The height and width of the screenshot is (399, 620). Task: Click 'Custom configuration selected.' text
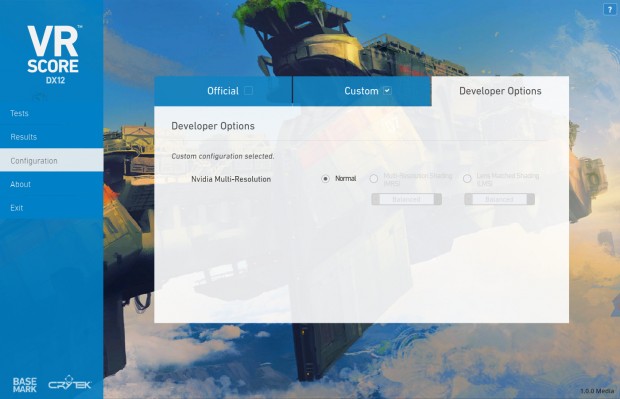(x=223, y=156)
